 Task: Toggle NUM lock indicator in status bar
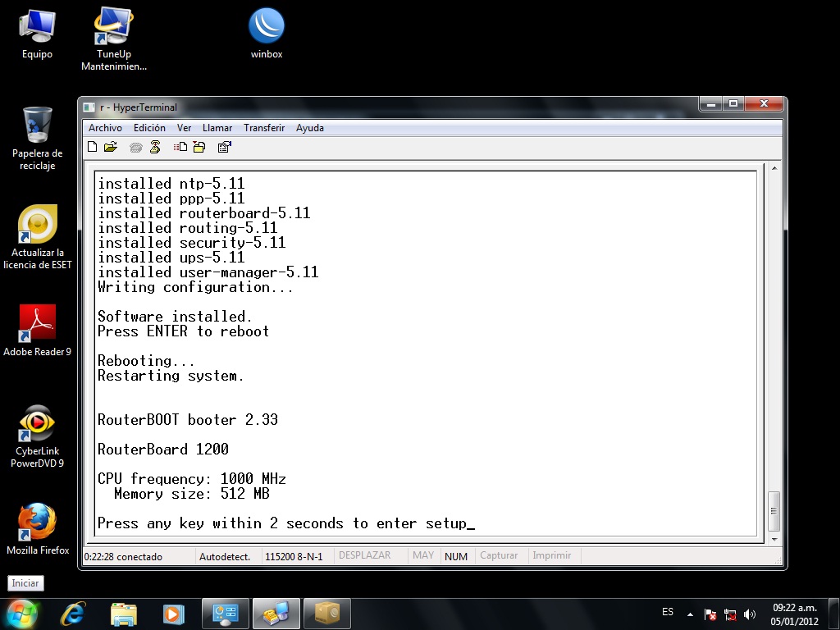point(456,555)
